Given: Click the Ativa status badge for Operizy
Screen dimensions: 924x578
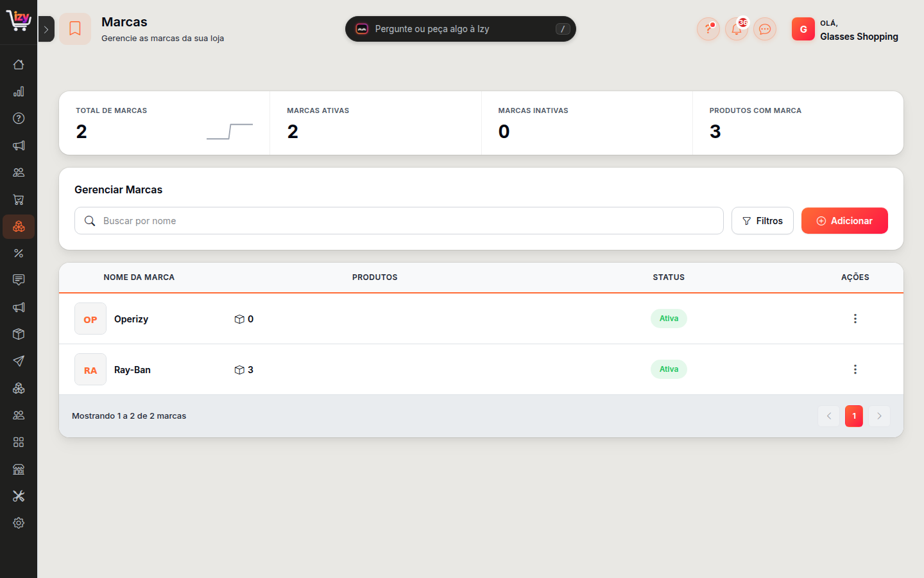Looking at the screenshot, I should click(x=669, y=319).
